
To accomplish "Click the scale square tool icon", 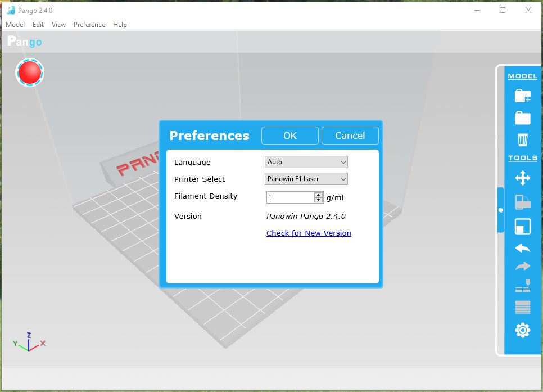I will pos(523,226).
